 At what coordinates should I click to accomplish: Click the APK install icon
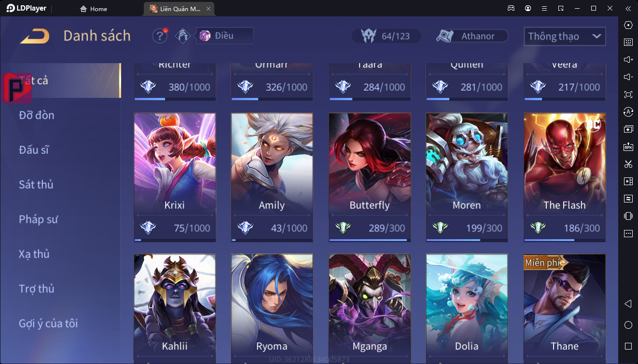(x=628, y=147)
